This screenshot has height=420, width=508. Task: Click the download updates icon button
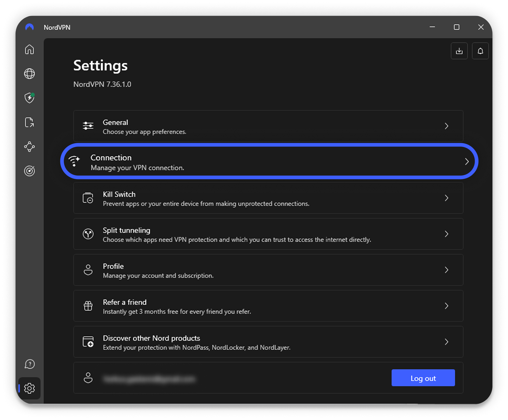tap(459, 51)
